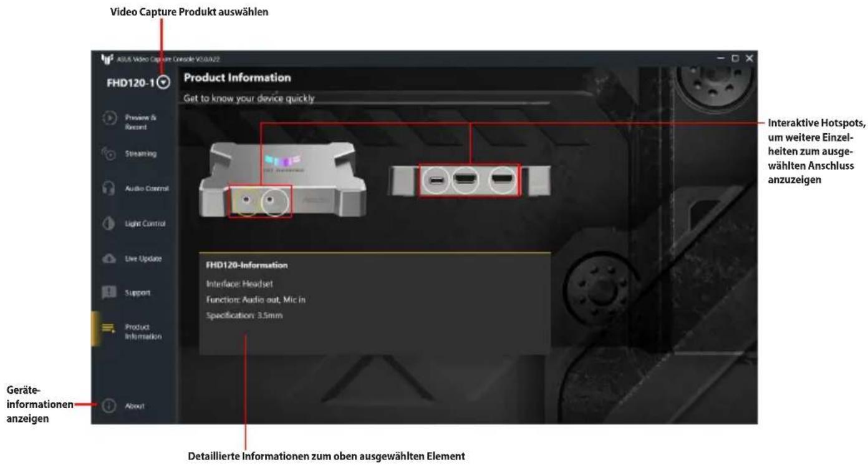The image size is (868, 465).
Task: Select the left headset jack hotspot
Action: (248, 201)
